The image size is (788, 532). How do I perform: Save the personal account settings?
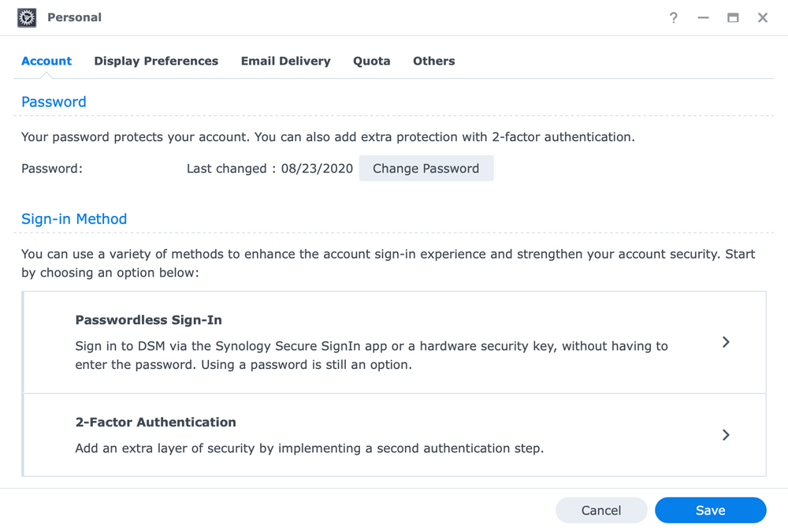(710, 510)
